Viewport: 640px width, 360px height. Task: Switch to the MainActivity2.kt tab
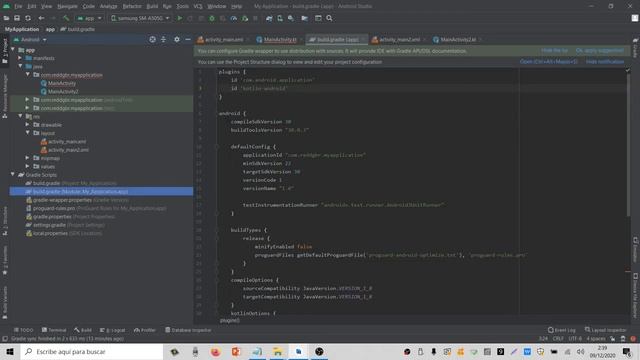[458, 40]
